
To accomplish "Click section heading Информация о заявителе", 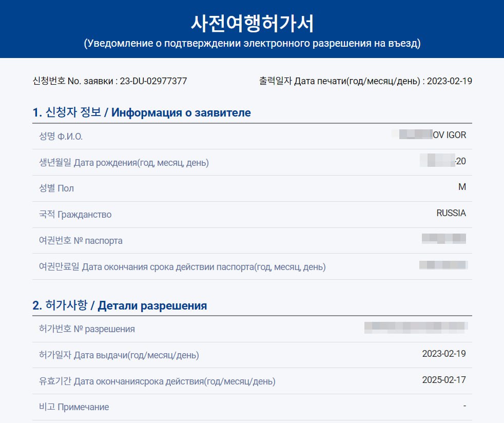I will pyautogui.click(x=181, y=112).
